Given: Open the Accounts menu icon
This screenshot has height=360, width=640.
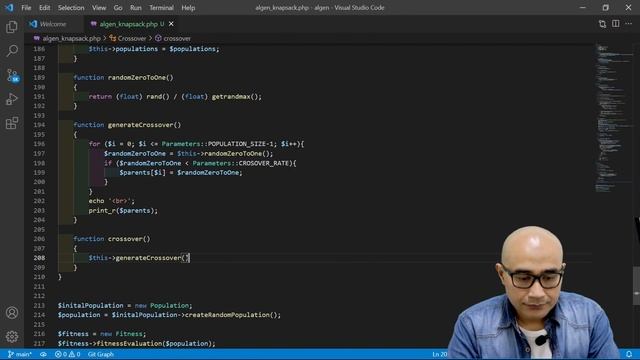Looking at the screenshot, I should (12, 313).
